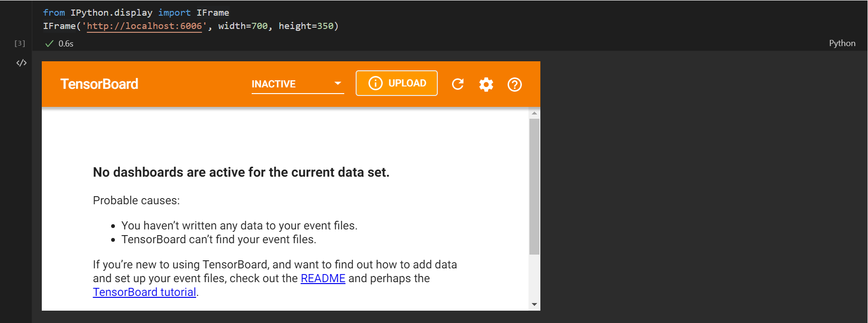868x323 pixels.
Task: Open the README link
Action: click(323, 278)
